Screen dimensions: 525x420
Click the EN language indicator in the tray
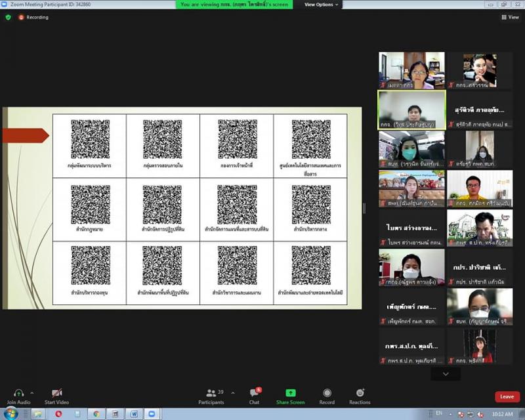[439, 413]
